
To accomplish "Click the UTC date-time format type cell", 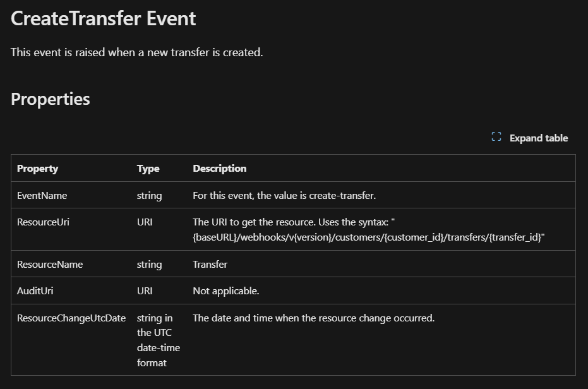I will 159,340.
